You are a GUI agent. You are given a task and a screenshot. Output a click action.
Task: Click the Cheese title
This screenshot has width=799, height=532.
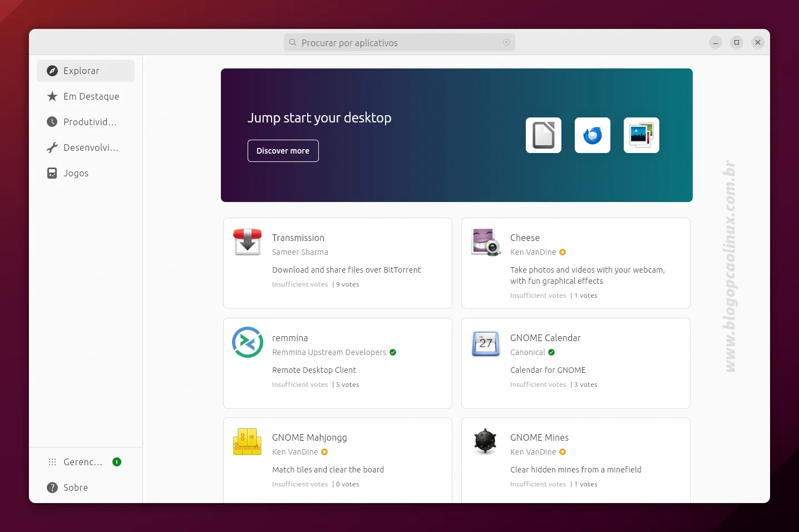click(525, 238)
